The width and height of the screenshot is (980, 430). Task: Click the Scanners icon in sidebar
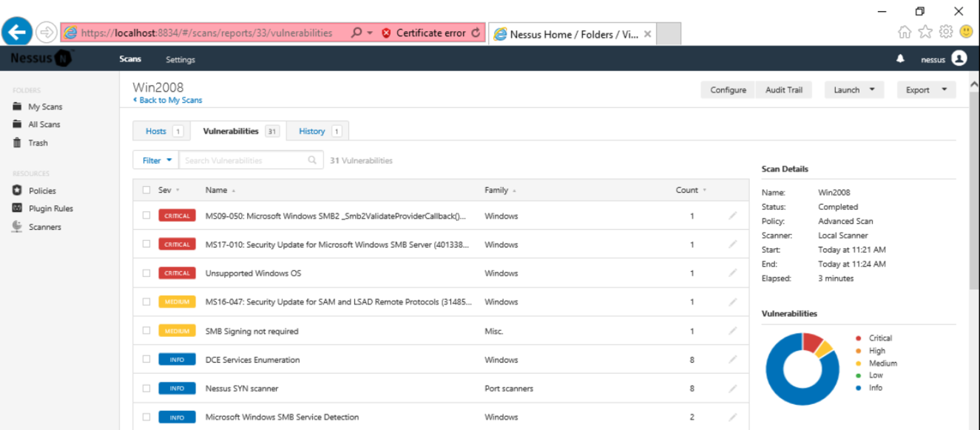tap(17, 227)
